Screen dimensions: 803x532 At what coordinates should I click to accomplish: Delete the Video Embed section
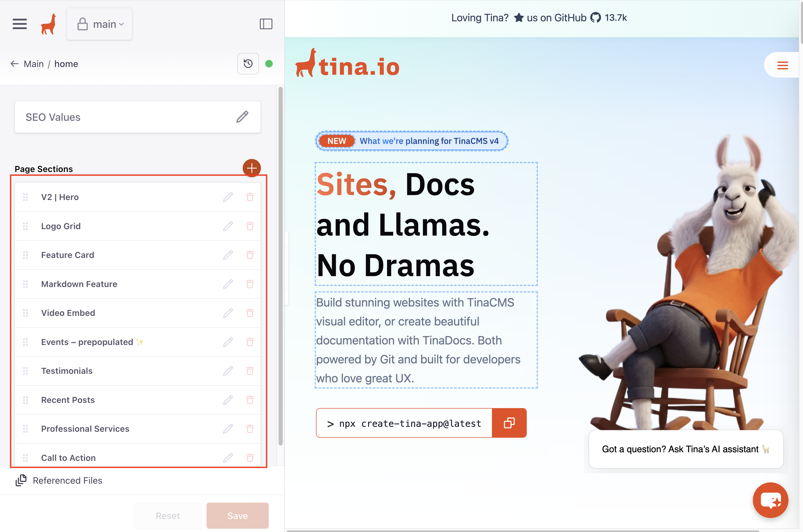(250, 313)
